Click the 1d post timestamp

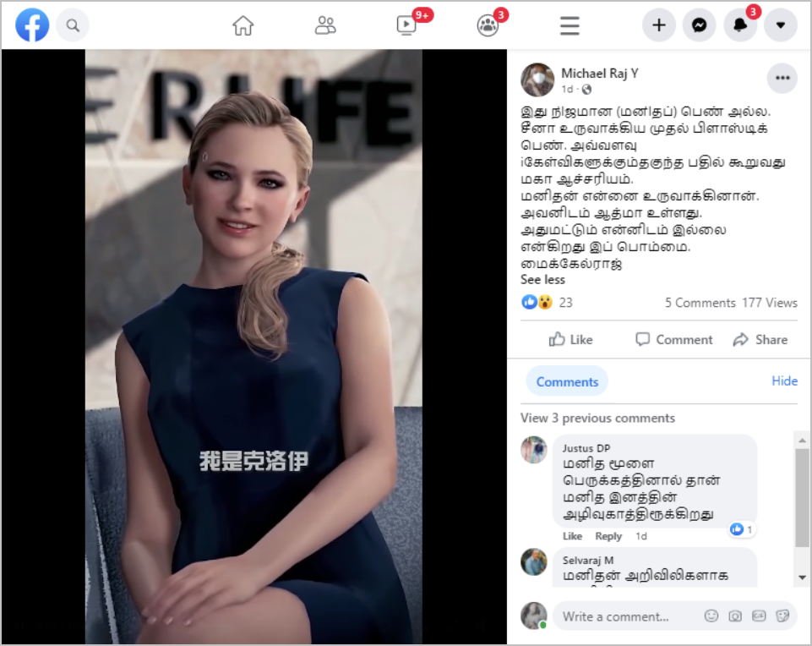point(567,90)
